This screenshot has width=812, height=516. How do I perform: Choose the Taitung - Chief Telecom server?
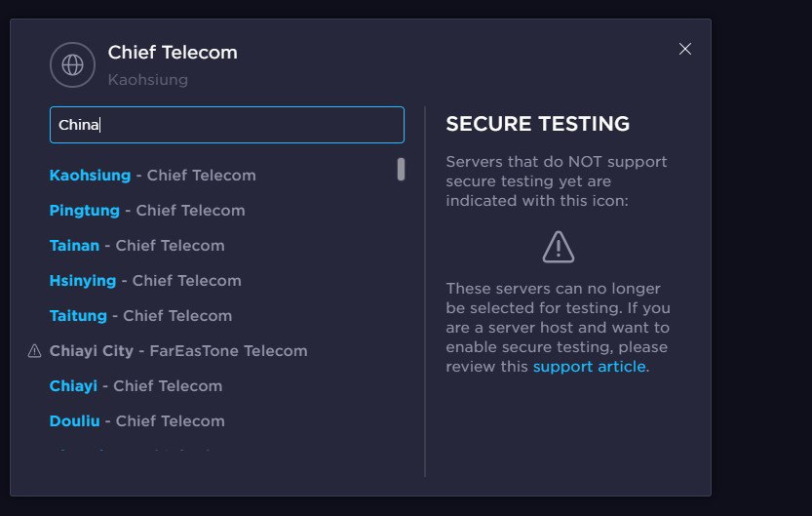(x=140, y=316)
